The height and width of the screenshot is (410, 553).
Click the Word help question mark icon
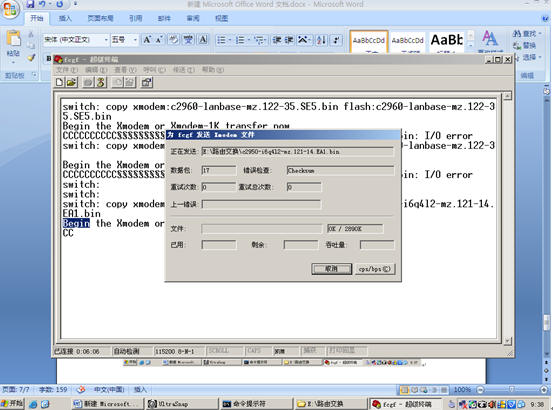point(545,18)
